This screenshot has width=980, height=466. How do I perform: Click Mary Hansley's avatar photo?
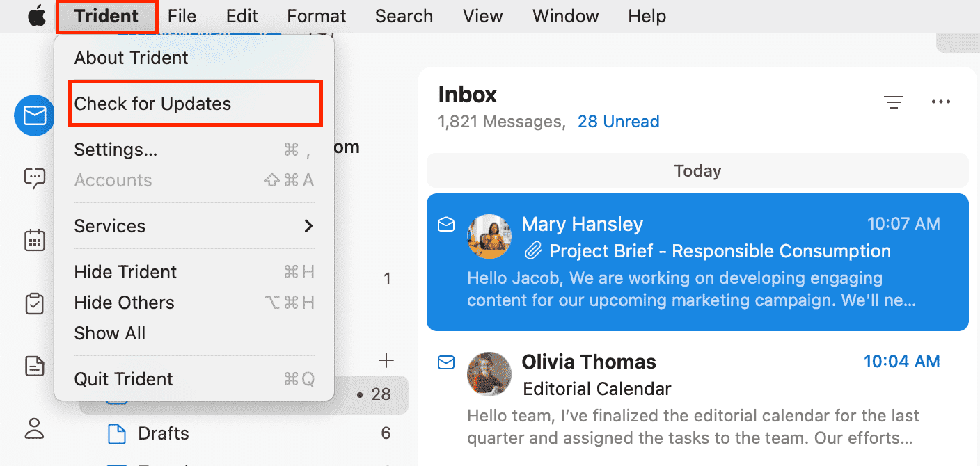click(489, 236)
